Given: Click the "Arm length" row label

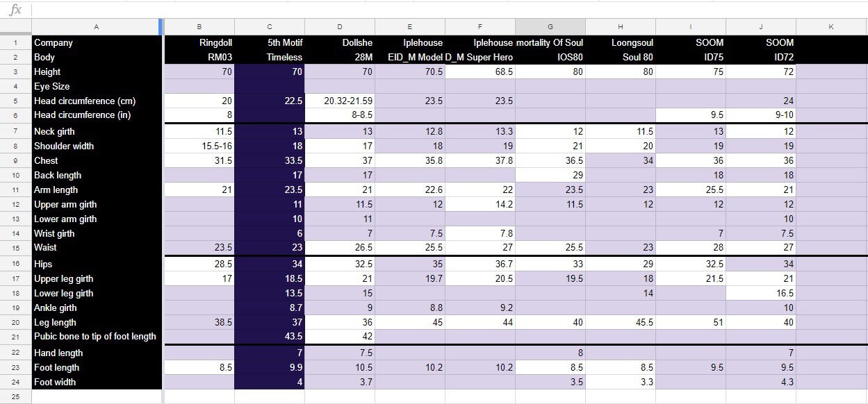Looking at the screenshot, I should (97, 190).
